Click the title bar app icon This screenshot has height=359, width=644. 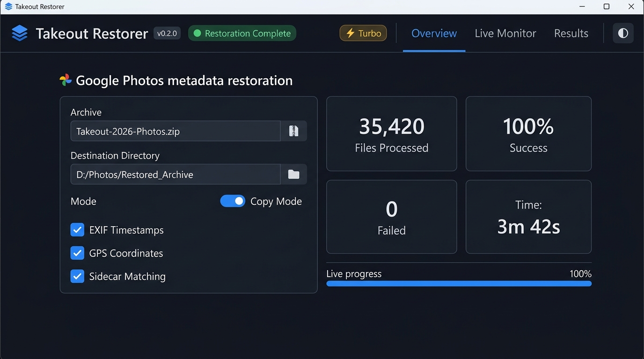pos(8,7)
